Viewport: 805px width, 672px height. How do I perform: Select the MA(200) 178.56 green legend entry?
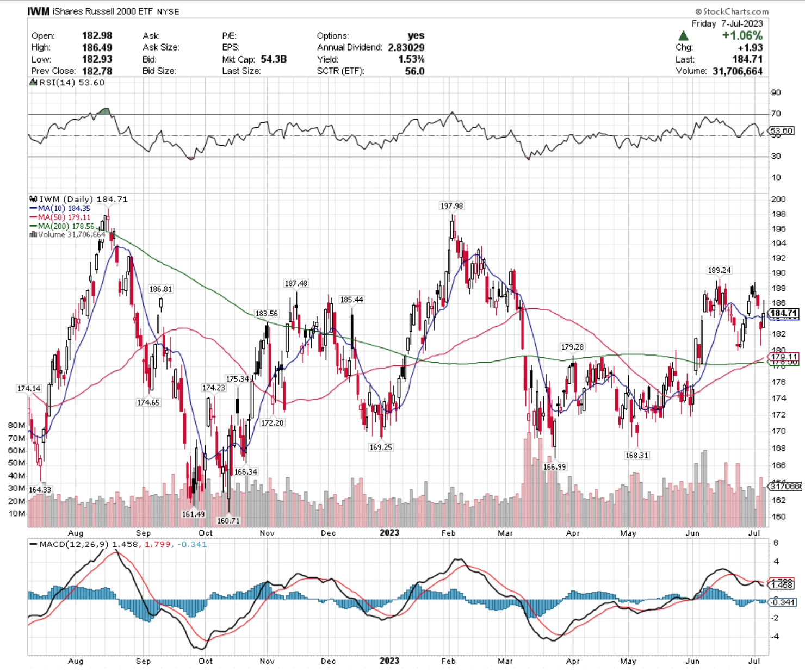pos(62,226)
